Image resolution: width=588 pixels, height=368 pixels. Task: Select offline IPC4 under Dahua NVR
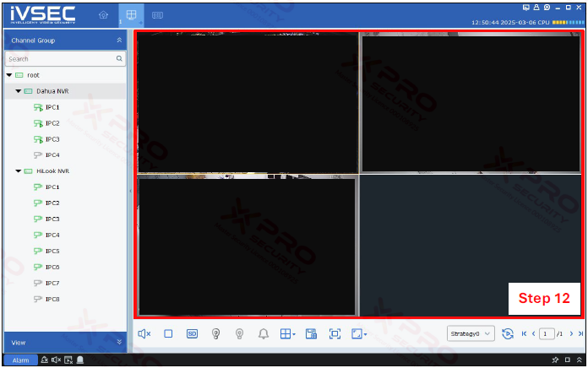52,154
